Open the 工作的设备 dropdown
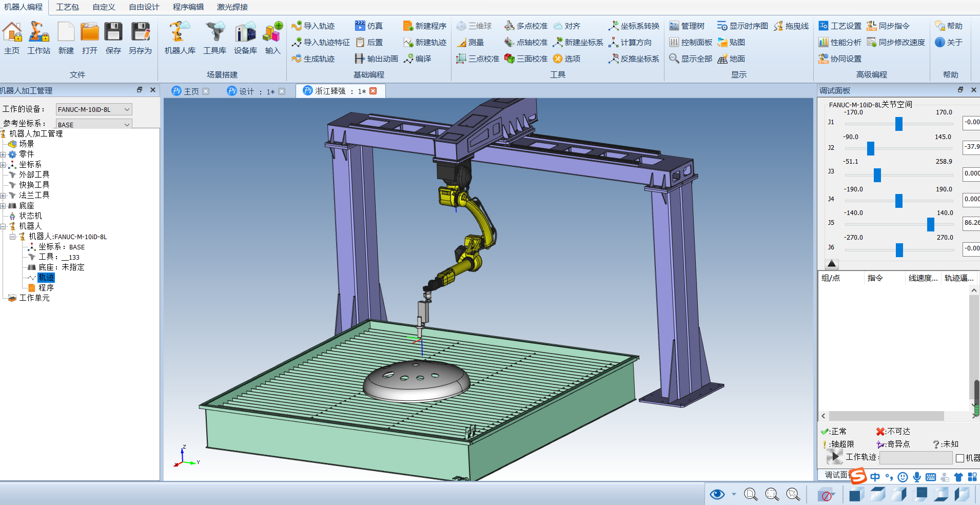The width and height of the screenshot is (980, 505). [x=94, y=109]
